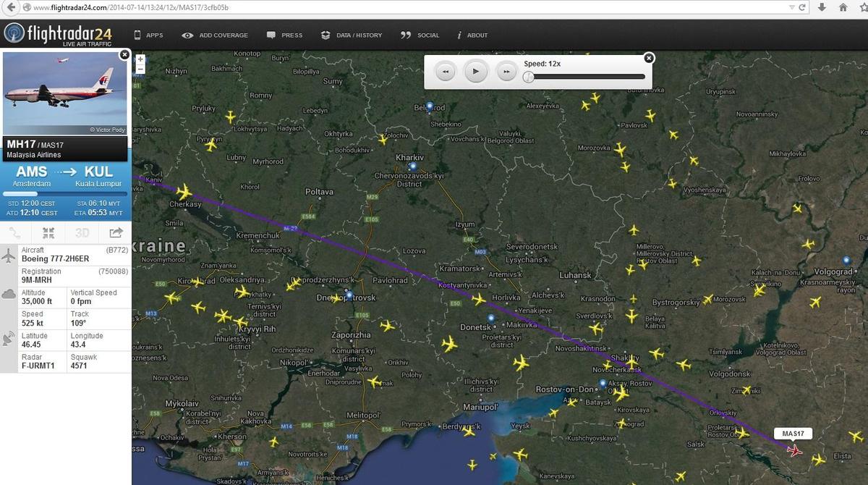Open the Malaysia Airlines aircraft photo

click(65, 93)
